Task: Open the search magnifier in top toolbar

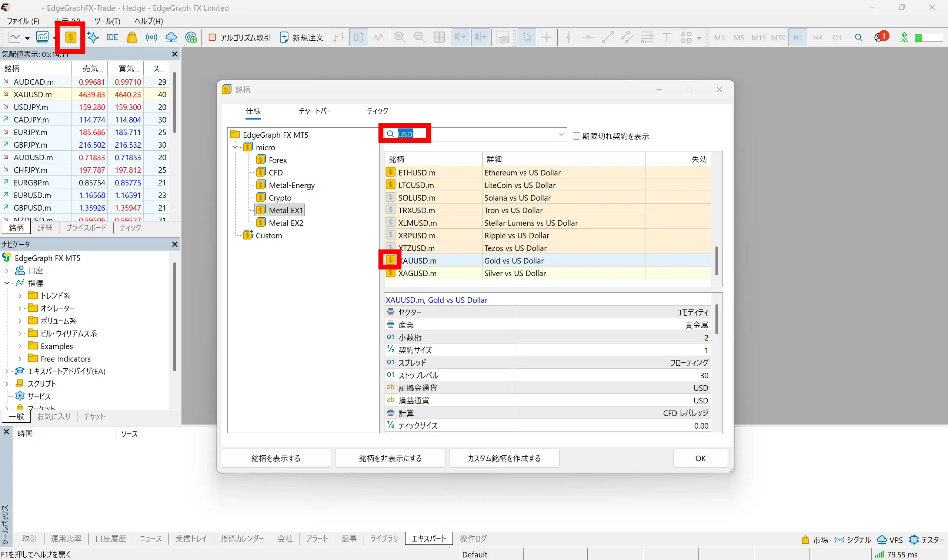Action: 858,37
